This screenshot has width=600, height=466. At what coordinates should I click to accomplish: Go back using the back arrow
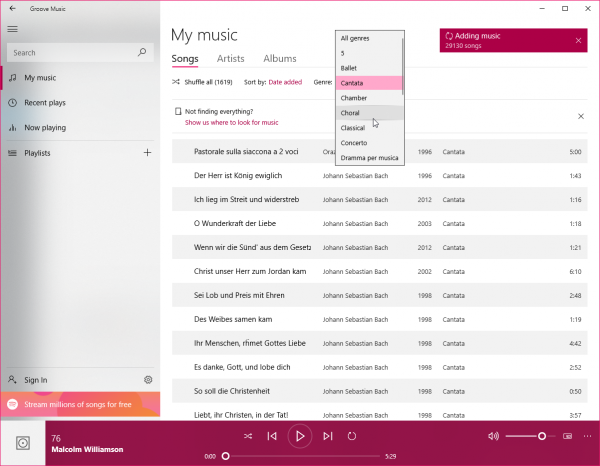point(13,8)
